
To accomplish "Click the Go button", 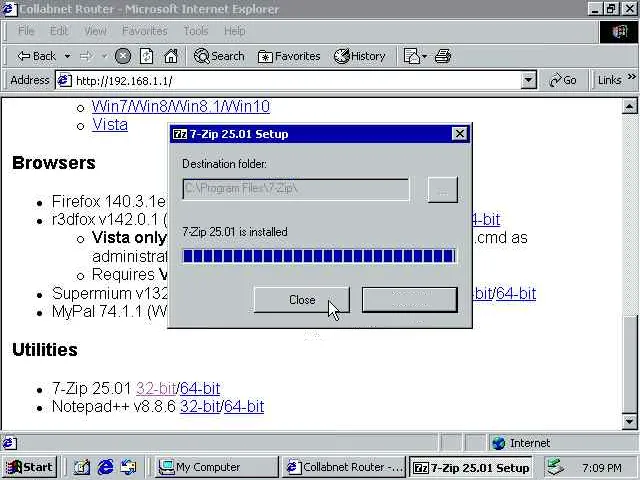I will pyautogui.click(x=563, y=80).
